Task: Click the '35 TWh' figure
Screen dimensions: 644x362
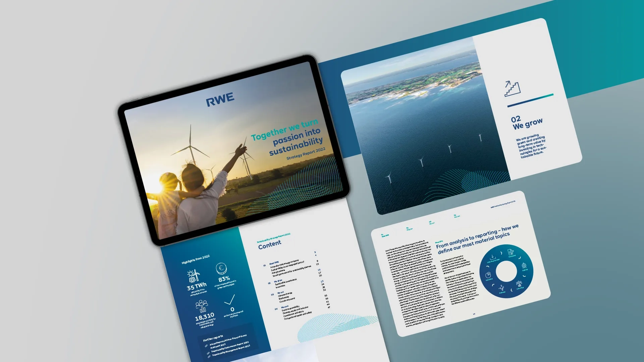Action: [x=197, y=287]
